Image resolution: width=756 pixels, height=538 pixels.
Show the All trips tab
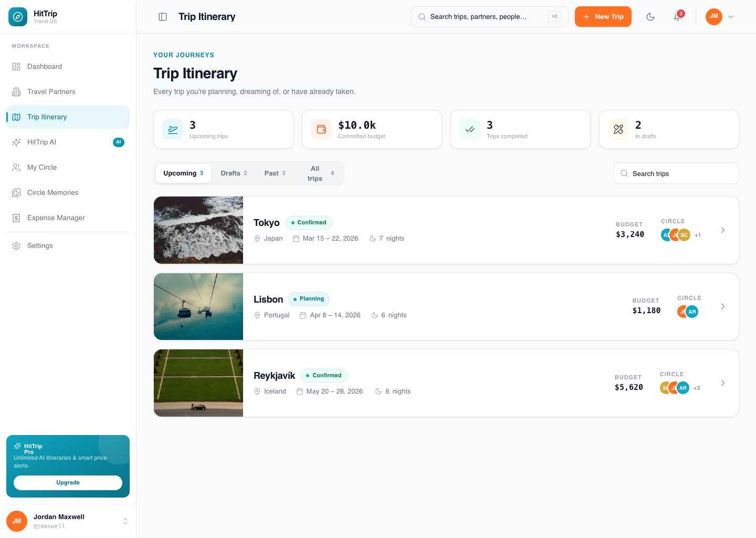click(320, 173)
